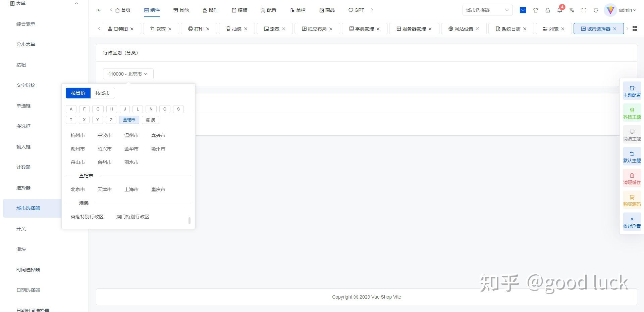Viewport: 644px width, 312px height.
Task: Close the 系统日志 tab
Action: click(x=525, y=29)
